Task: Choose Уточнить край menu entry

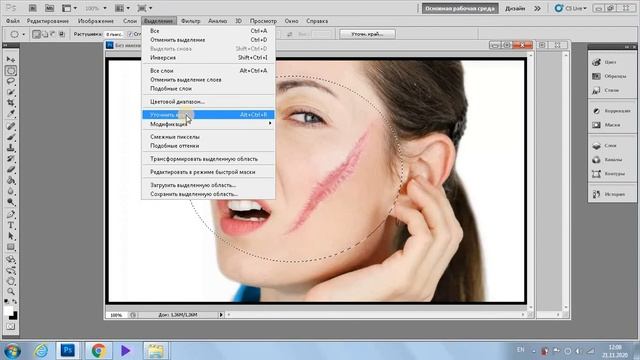Action: pyautogui.click(x=208, y=115)
